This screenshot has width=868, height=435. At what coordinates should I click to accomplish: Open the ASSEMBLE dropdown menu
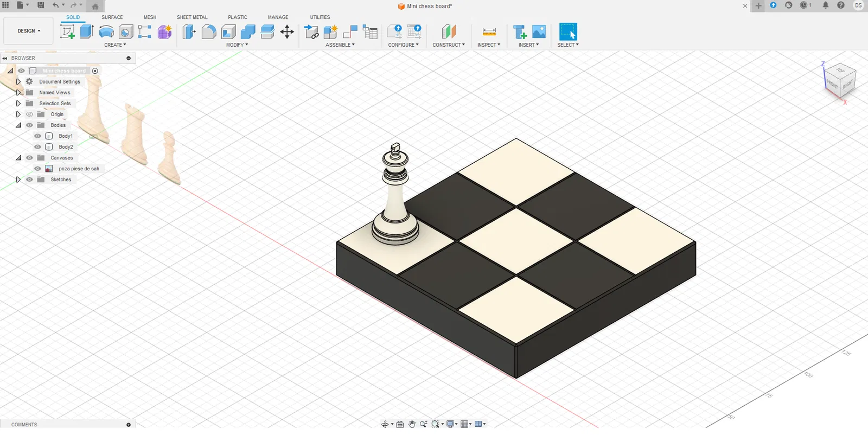(340, 45)
